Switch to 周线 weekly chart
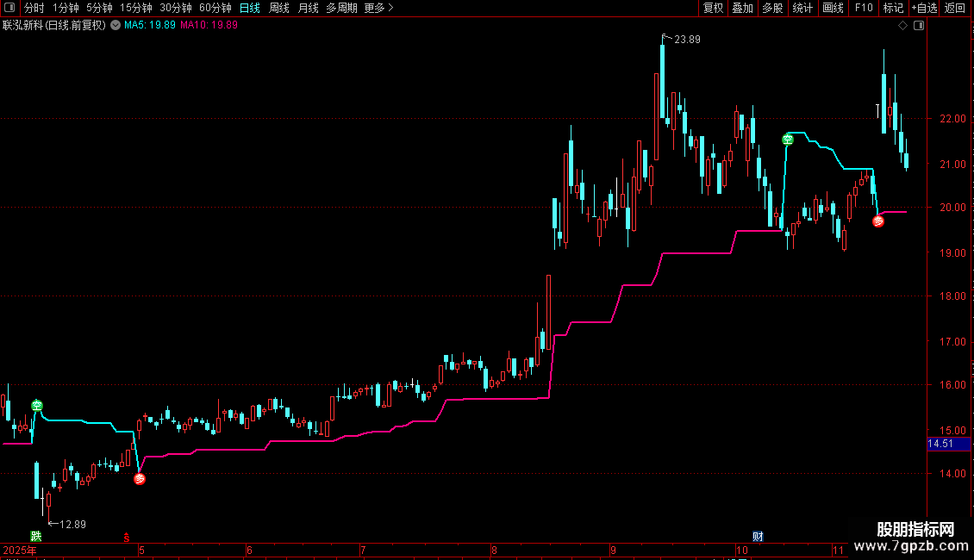This screenshot has width=974, height=560. (x=279, y=8)
